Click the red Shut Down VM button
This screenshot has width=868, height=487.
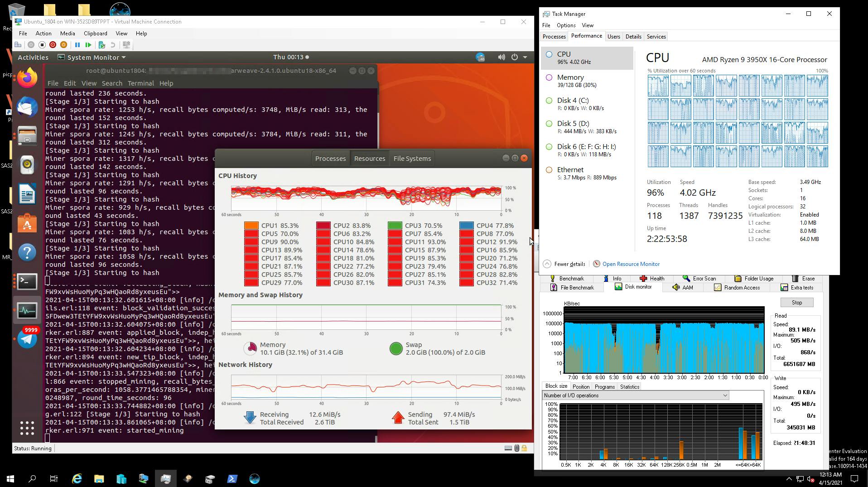(53, 45)
